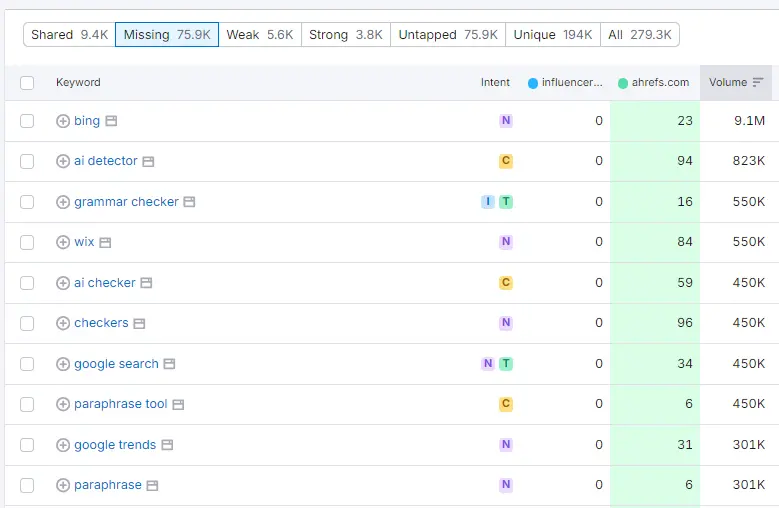Switch to the Shared 9.4K tab

point(69,34)
